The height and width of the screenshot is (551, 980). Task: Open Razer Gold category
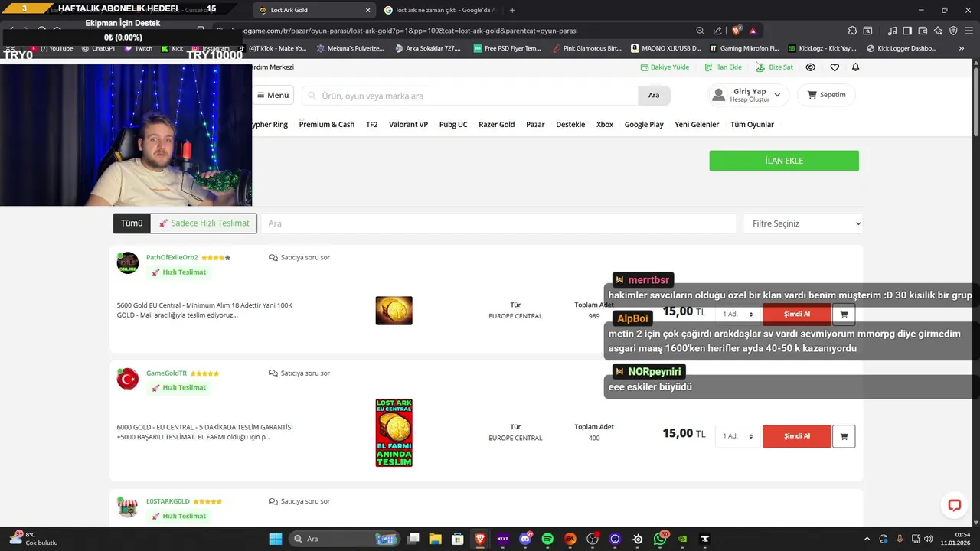[496, 124]
